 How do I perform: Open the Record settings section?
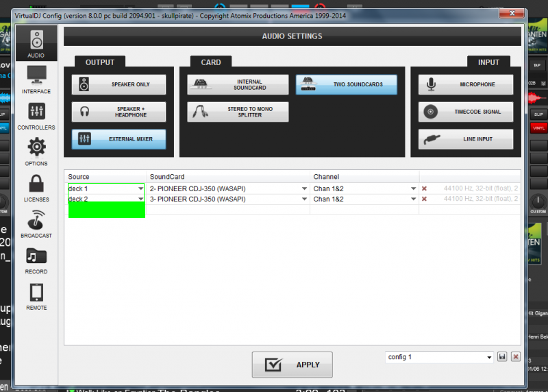coord(36,260)
